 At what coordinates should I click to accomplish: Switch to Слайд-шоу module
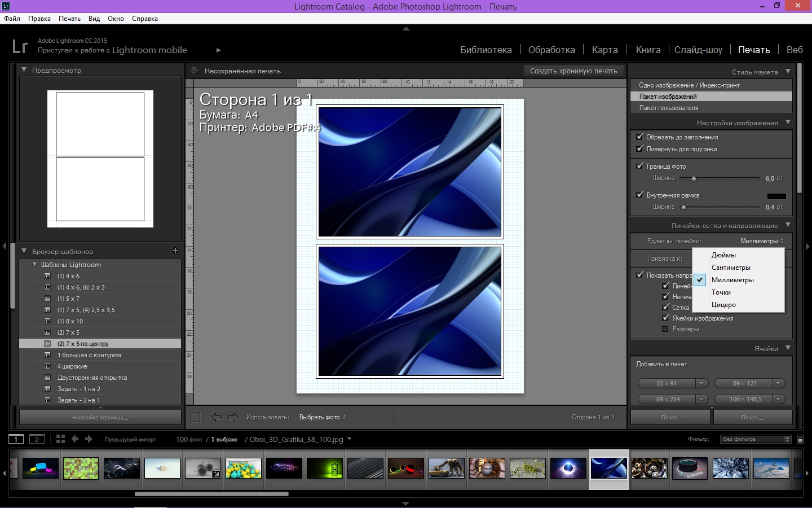698,50
